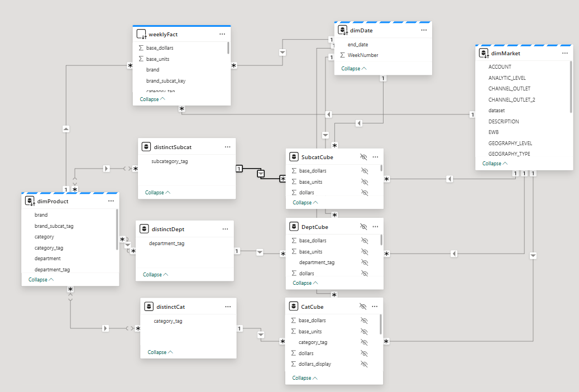Click the DeptCube table icon

[294, 227]
